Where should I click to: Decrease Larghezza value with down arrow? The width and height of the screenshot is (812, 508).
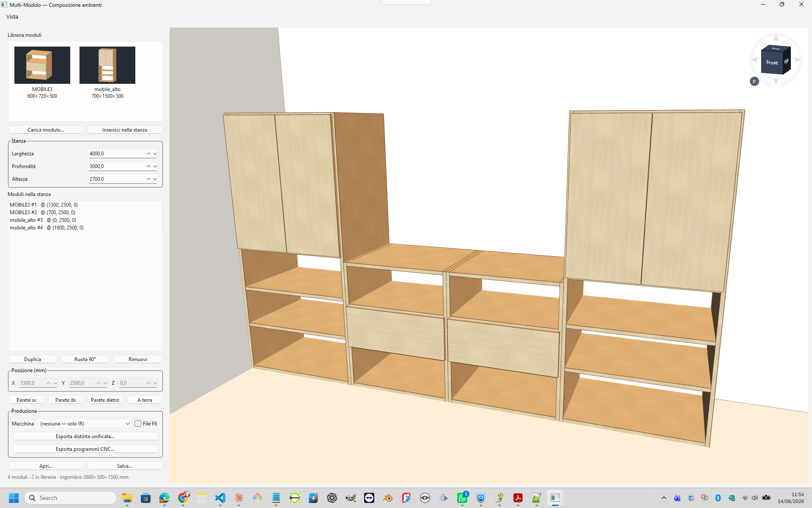tap(155, 154)
